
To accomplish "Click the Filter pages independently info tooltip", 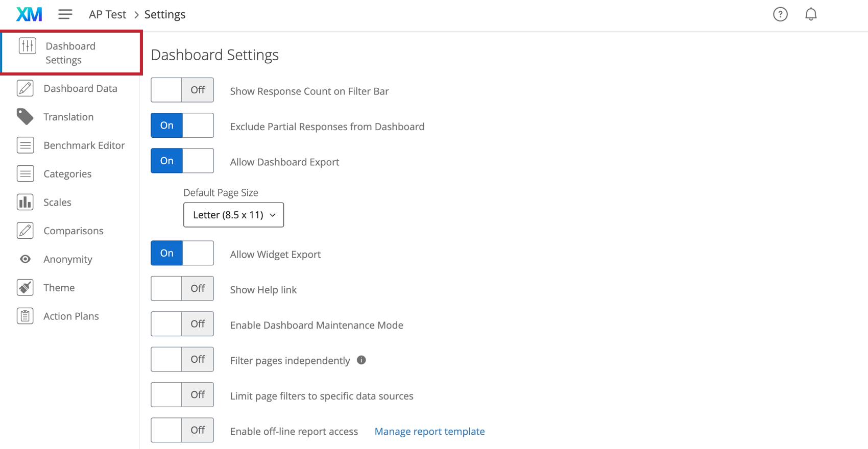I will click(361, 360).
